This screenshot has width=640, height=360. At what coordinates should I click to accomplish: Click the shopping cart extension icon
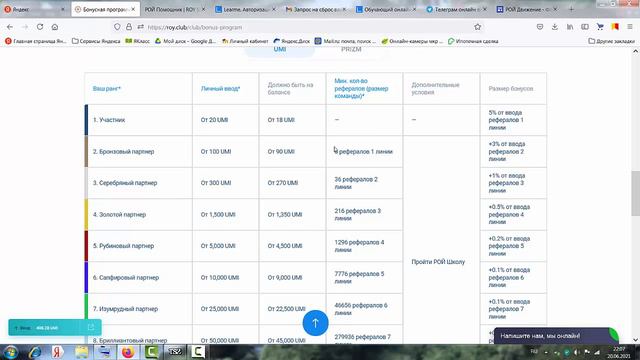click(x=600, y=27)
